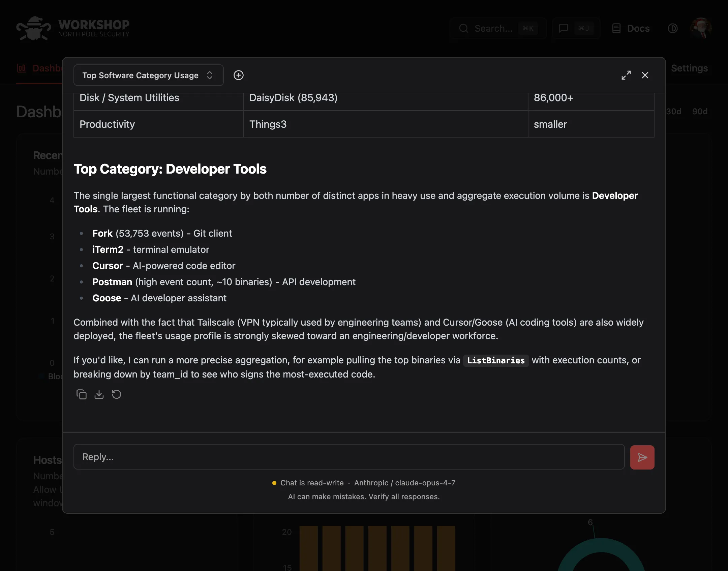This screenshot has width=728, height=571.
Task: Switch to the Dashboard tab
Action: [x=40, y=68]
